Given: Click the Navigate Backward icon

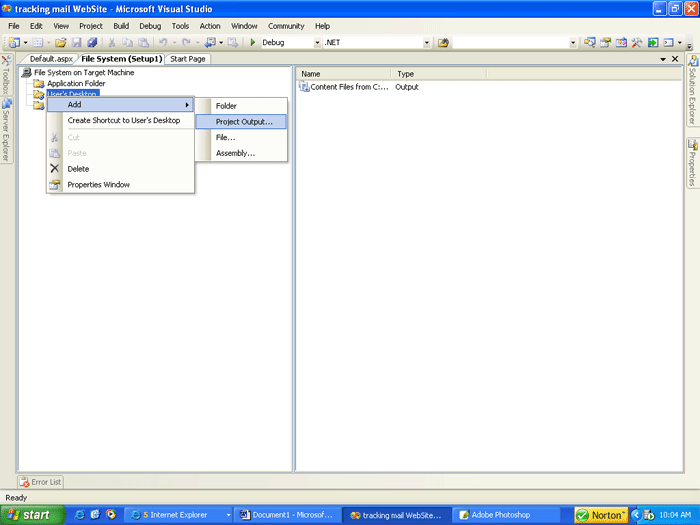Looking at the screenshot, I should tap(210, 42).
